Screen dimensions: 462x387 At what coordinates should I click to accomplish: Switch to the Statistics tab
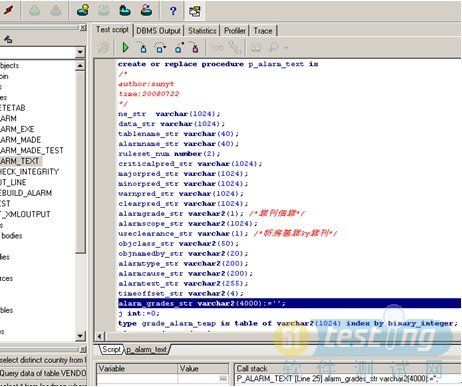click(x=202, y=31)
